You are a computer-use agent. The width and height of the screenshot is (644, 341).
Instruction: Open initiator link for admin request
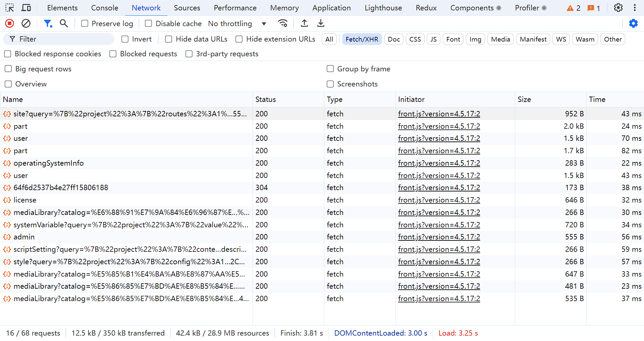tap(439, 237)
